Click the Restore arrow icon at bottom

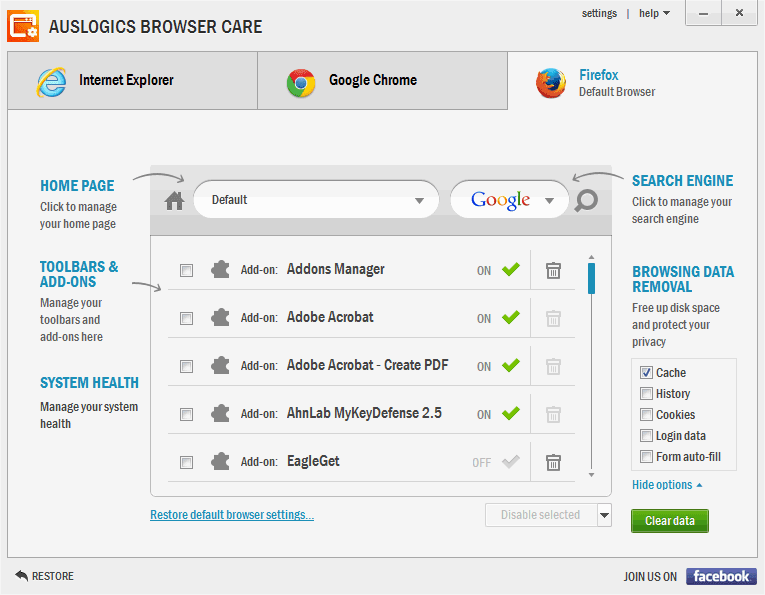[21, 576]
